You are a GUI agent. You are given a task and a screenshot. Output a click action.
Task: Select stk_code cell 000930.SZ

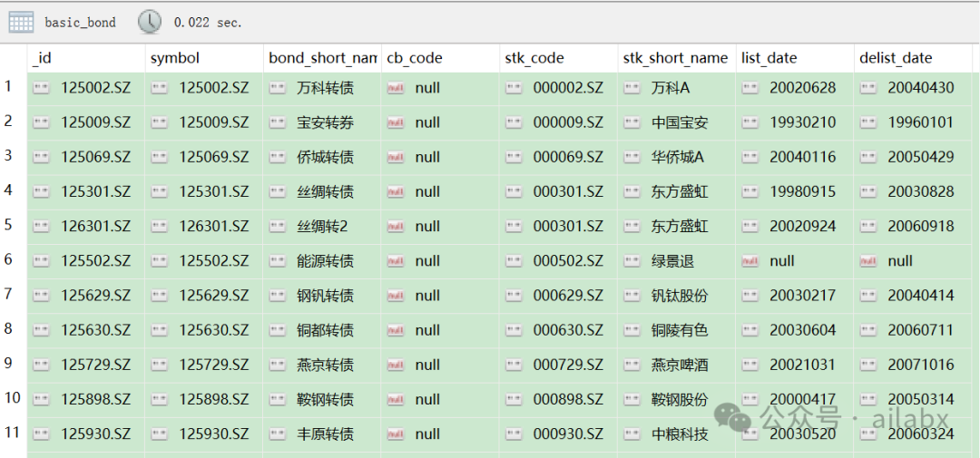[558, 434]
